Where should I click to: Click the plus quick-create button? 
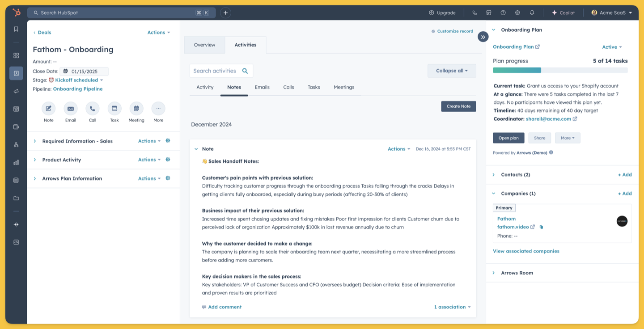[x=225, y=13]
